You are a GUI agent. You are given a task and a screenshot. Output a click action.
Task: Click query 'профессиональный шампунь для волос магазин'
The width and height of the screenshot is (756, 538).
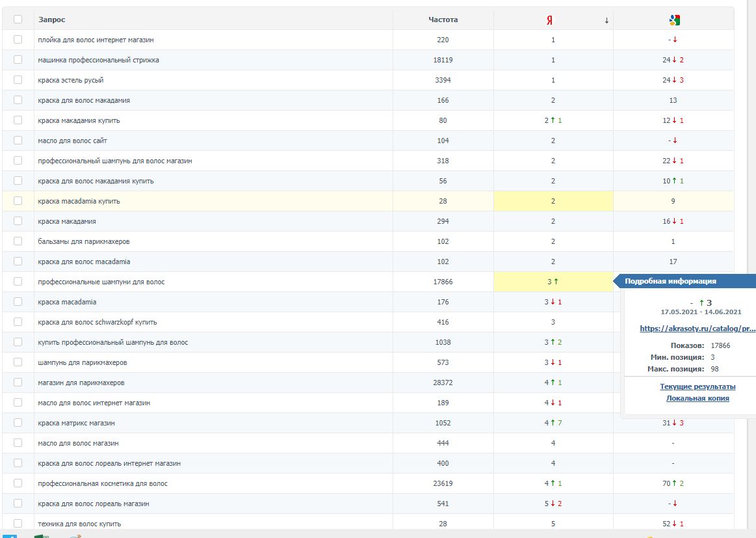115,161
